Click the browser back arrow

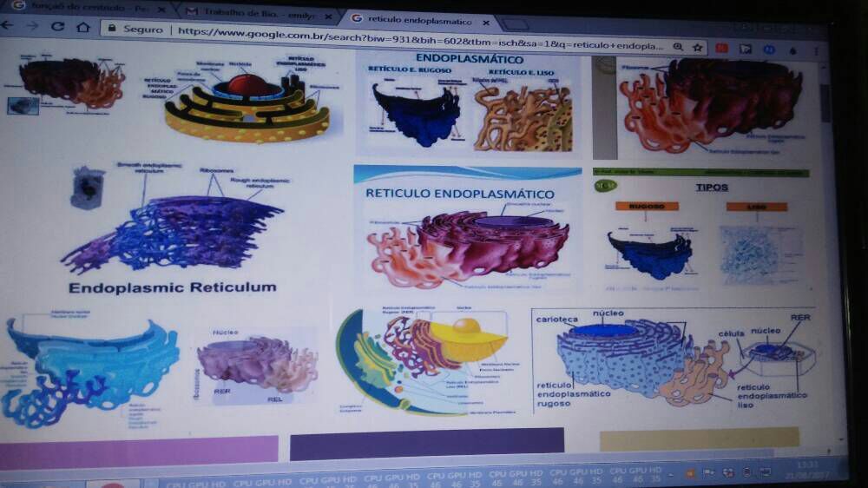coord(7,25)
